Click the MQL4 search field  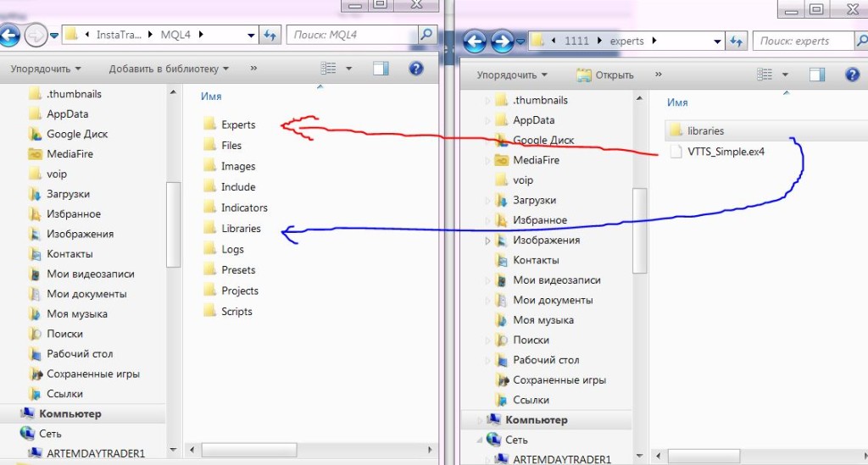pos(352,35)
